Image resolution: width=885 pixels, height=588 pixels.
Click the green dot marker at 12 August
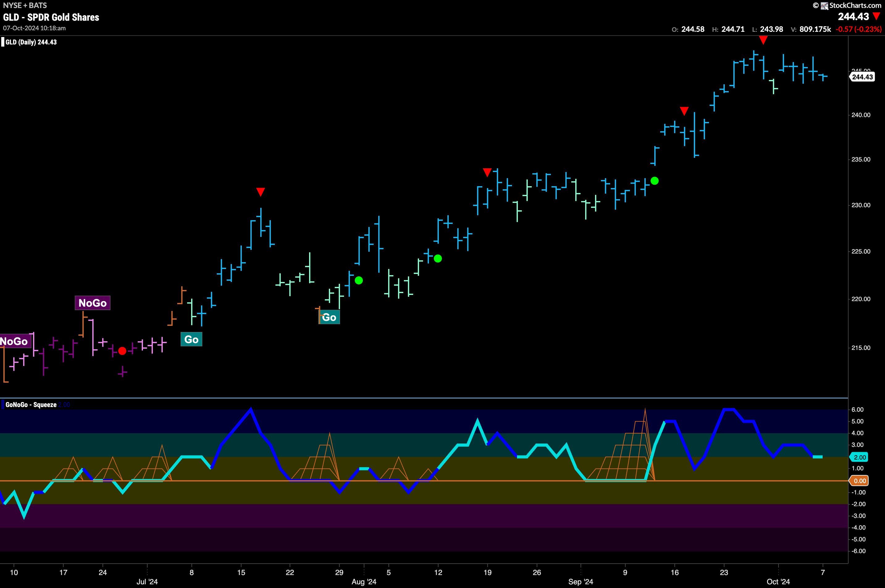click(438, 258)
